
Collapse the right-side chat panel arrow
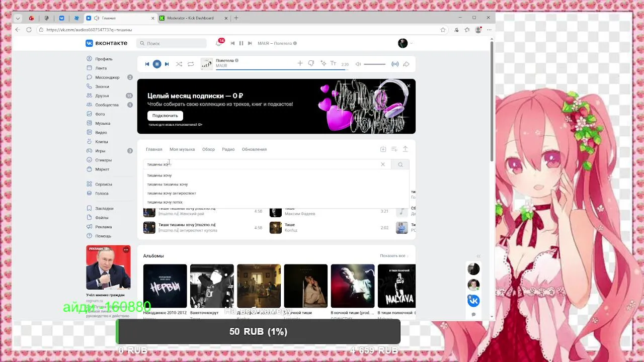tap(478, 256)
